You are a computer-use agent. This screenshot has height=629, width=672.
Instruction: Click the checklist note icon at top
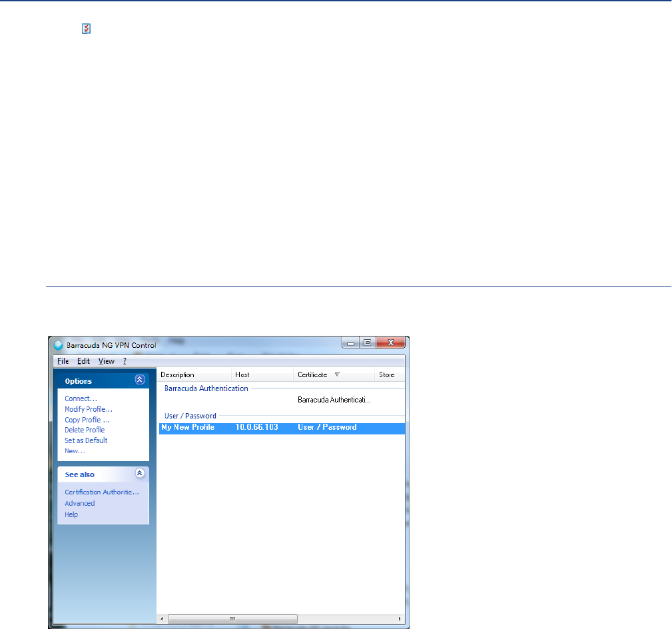point(86,29)
